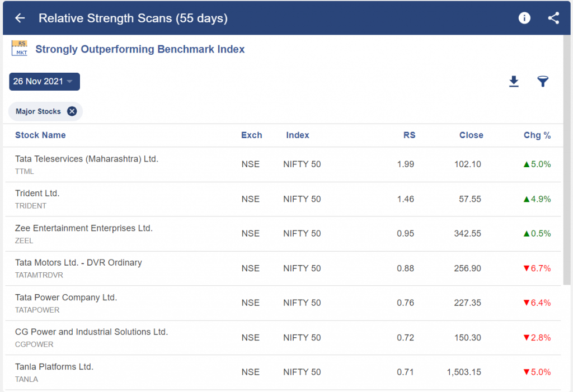The height and width of the screenshot is (392, 573).
Task: Open CG Power and Industrial Solutions Ltd.
Action: 91,332
